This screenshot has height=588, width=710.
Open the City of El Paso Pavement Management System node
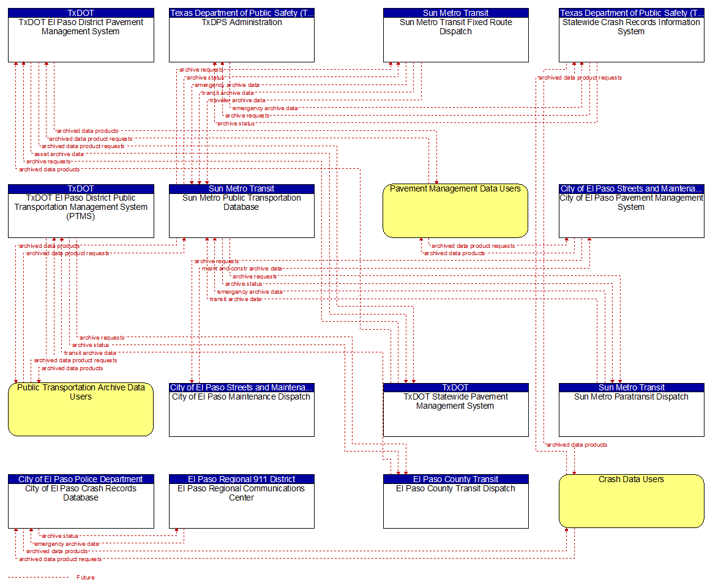pyautogui.click(x=632, y=211)
